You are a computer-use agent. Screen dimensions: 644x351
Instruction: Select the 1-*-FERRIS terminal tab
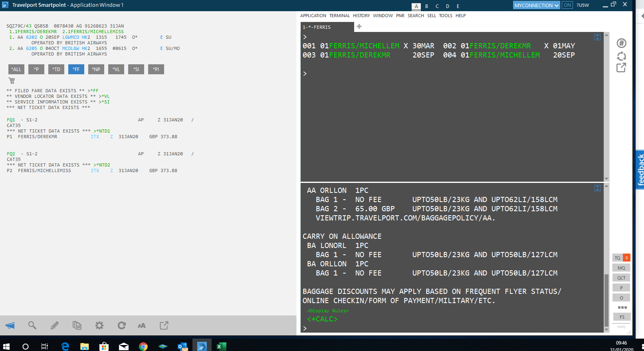(x=327, y=27)
